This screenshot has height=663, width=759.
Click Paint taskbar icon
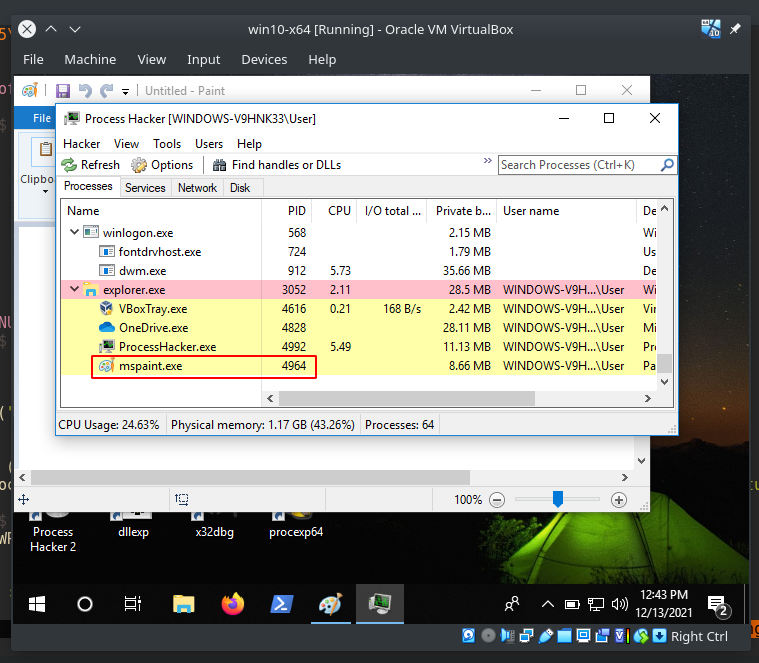point(331,604)
